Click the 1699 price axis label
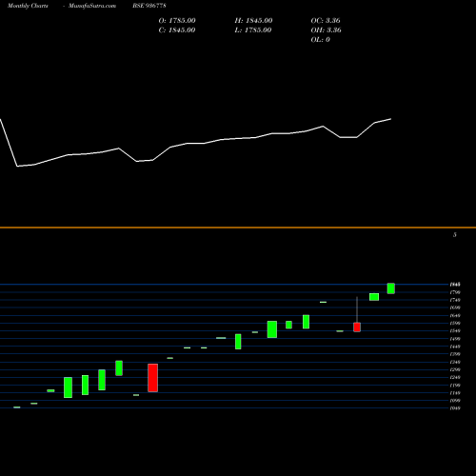This screenshot has width=476, height=476. pyautogui.click(x=455, y=307)
